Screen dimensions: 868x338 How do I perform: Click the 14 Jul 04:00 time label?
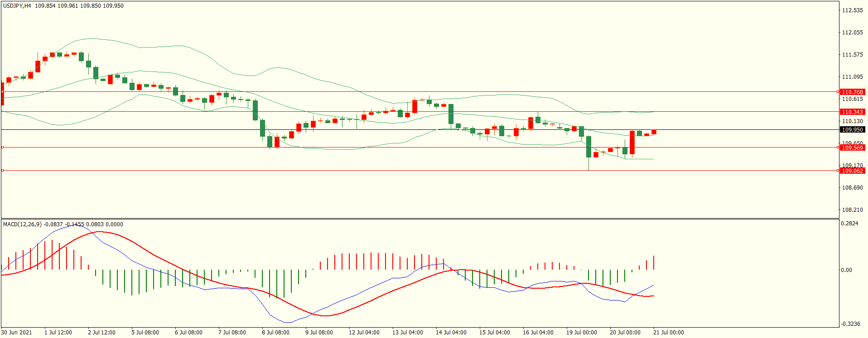pos(451,333)
